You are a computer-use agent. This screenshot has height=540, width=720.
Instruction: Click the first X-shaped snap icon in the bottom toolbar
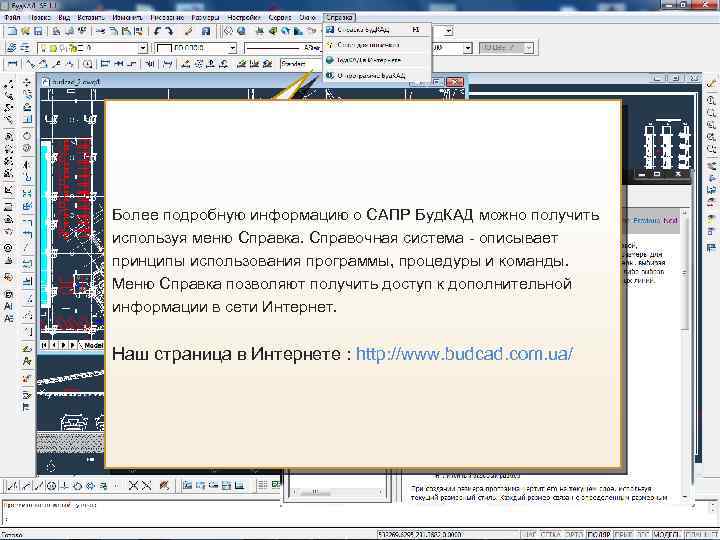tap(134, 485)
